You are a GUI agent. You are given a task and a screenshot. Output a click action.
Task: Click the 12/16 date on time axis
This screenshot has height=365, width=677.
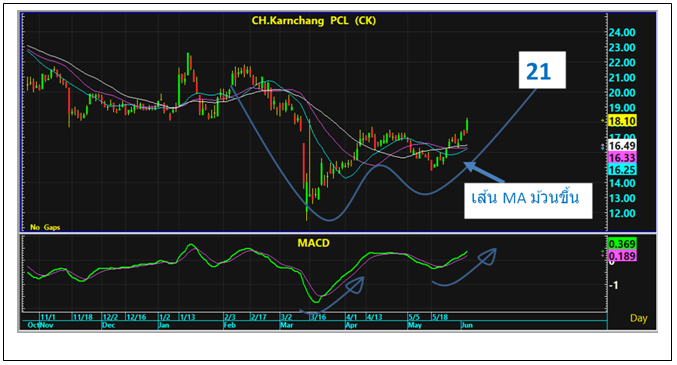click(136, 317)
